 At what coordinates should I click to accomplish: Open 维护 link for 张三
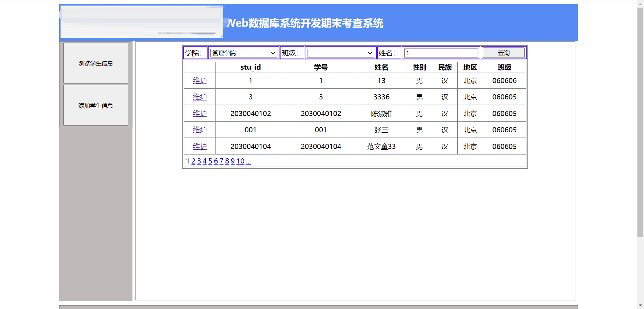(x=200, y=130)
